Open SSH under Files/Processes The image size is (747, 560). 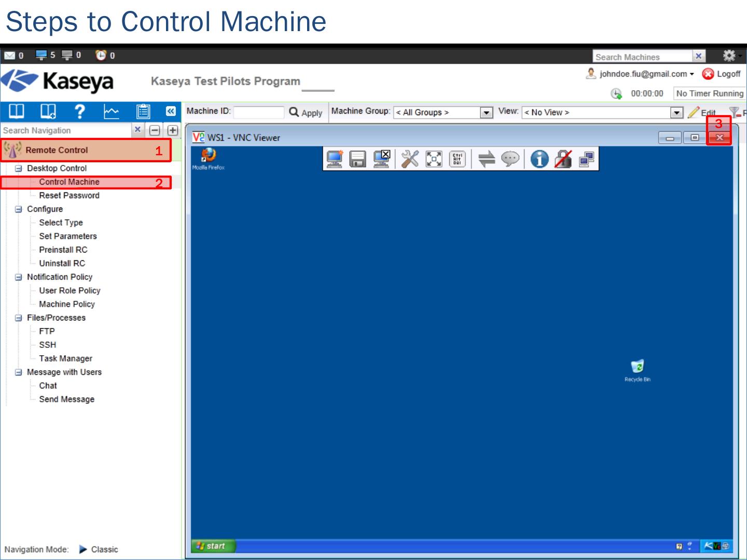click(x=47, y=345)
